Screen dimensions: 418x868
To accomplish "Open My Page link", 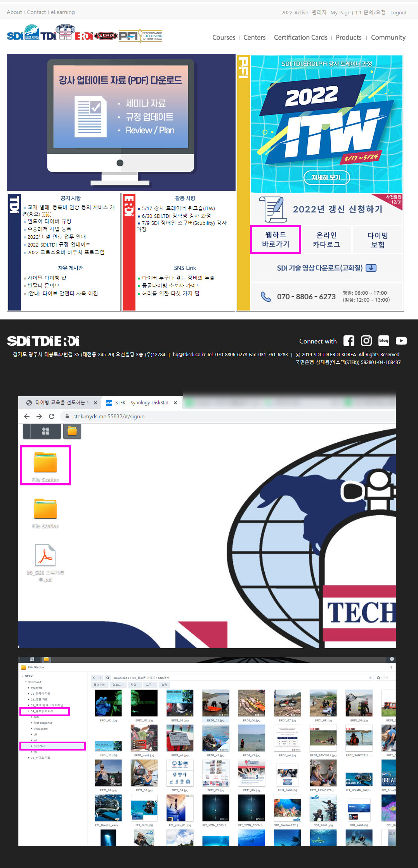I will click(340, 12).
